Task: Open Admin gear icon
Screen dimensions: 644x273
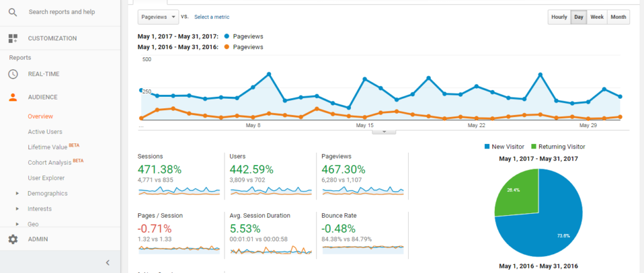Action: pyautogui.click(x=13, y=239)
